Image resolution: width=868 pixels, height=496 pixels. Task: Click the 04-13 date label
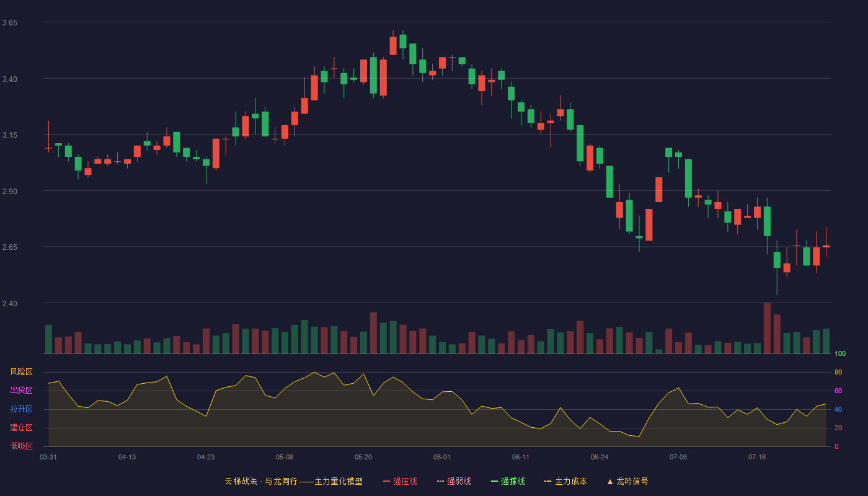tap(127, 457)
